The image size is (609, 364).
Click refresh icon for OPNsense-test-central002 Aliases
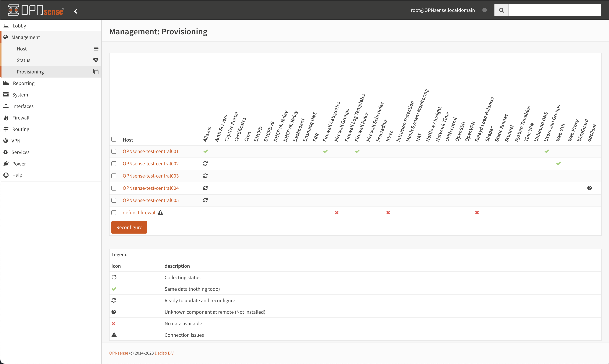(205, 163)
